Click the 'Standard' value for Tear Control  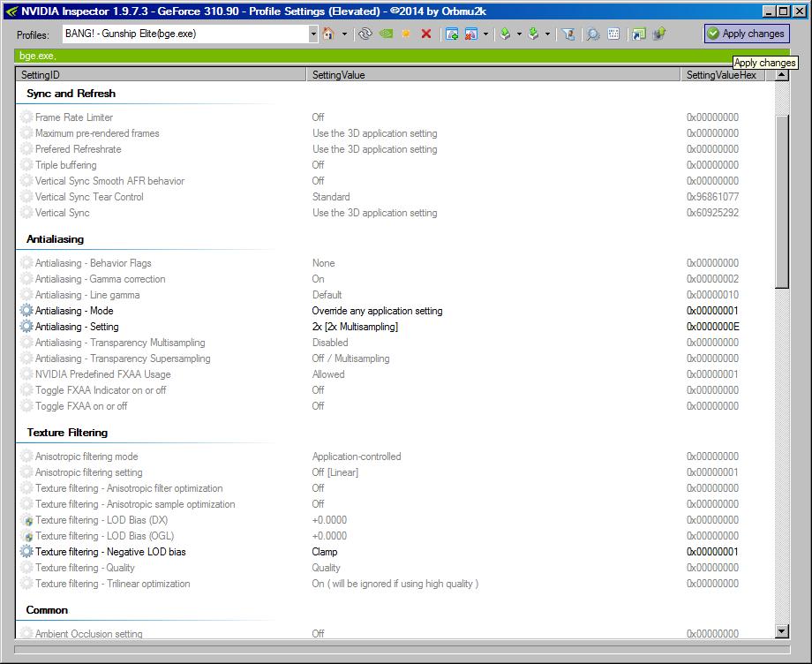(x=331, y=197)
